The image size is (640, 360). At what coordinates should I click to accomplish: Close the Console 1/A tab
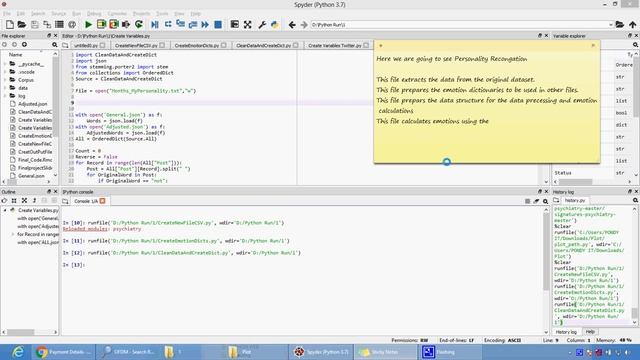click(x=102, y=201)
